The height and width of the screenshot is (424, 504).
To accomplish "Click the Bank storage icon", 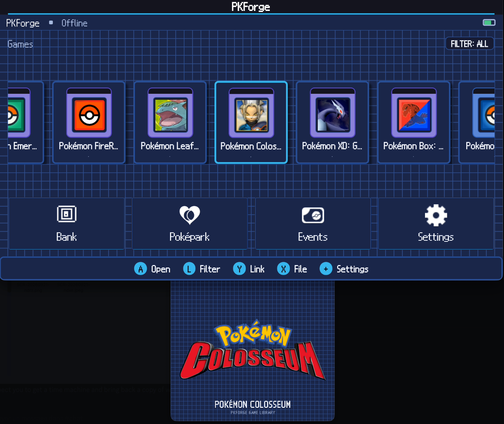I will tap(67, 214).
